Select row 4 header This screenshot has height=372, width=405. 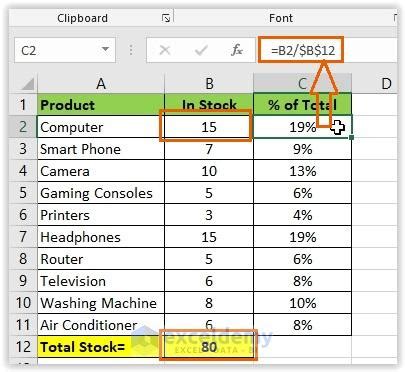pyautogui.click(x=23, y=171)
